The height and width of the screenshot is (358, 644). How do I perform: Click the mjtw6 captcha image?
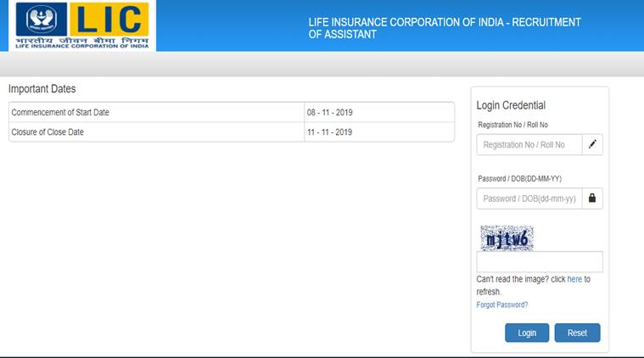tap(507, 238)
